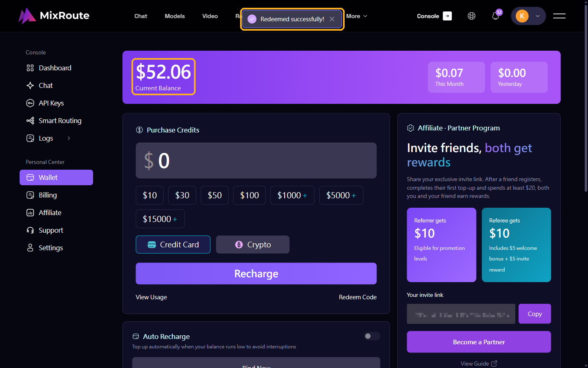Screen dimensions: 588x368
Task: Select the $100 preset amount
Action: (249, 195)
